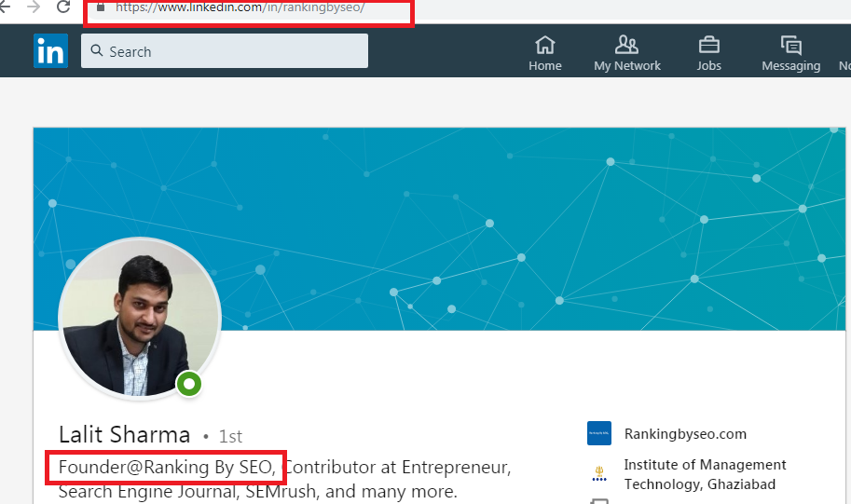This screenshot has height=504, width=851.
Task: Click the padlock site security icon
Action: pos(101,7)
